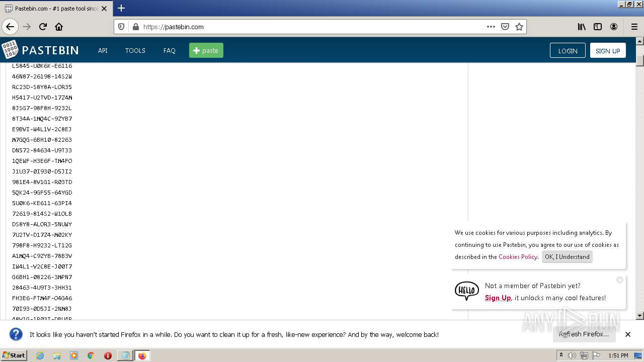644x362 pixels.
Task: Open page actions three-dot menu
Action: 491,27
